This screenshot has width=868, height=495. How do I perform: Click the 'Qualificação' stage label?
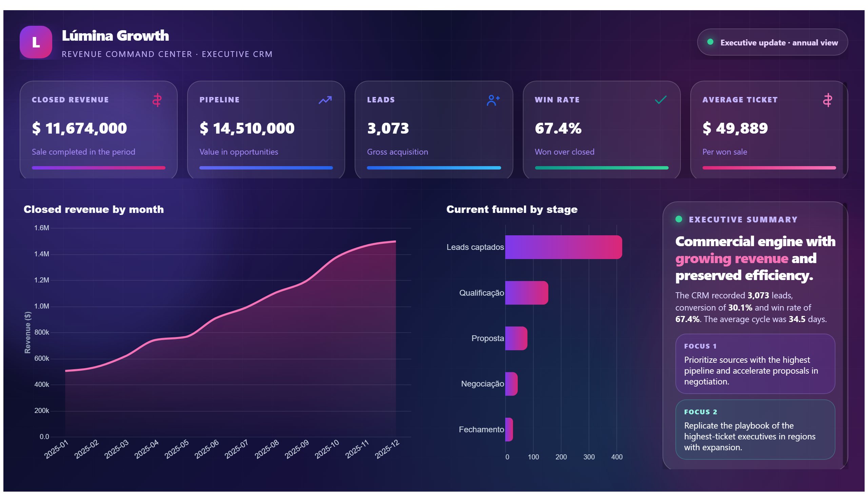[481, 293]
